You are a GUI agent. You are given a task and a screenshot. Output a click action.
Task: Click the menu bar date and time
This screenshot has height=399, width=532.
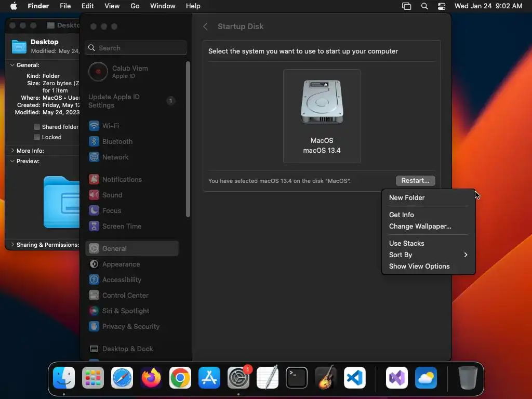coord(488,6)
